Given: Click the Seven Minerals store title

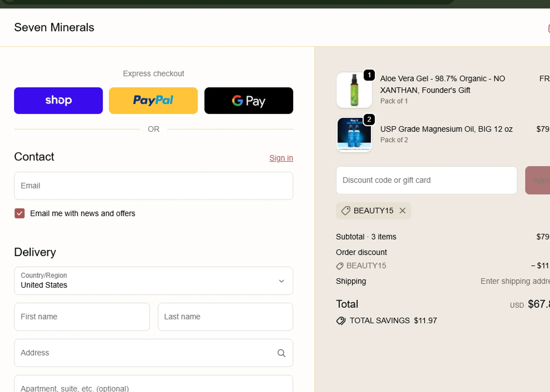Looking at the screenshot, I should point(54,28).
